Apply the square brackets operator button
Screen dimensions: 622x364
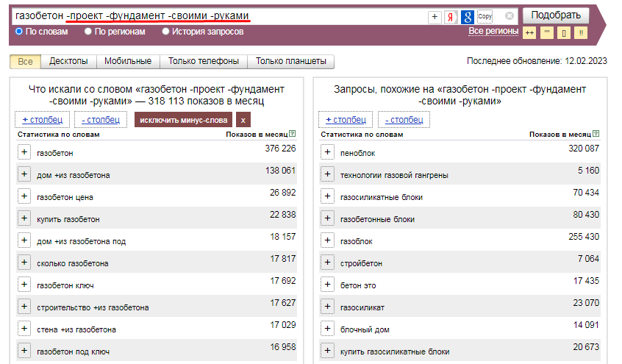[563, 32]
